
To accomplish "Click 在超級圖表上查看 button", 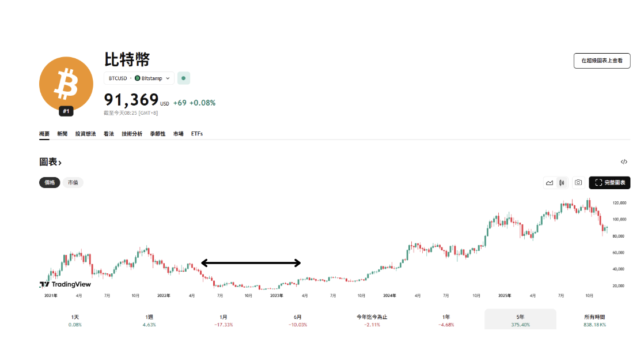I will pyautogui.click(x=602, y=61).
